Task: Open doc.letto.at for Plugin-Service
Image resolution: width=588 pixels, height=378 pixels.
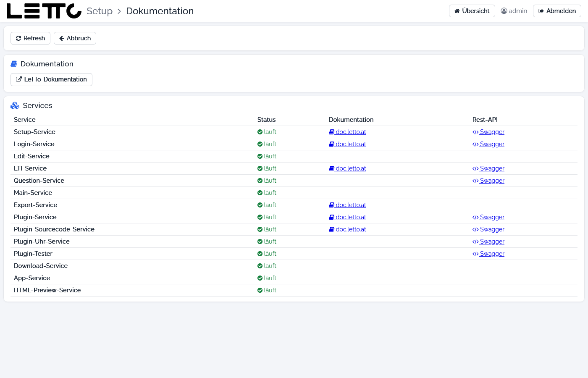Action: [347, 217]
